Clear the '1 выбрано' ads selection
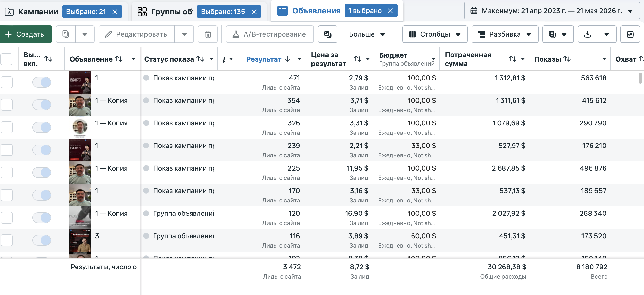The width and height of the screenshot is (644, 295). pyautogui.click(x=390, y=11)
